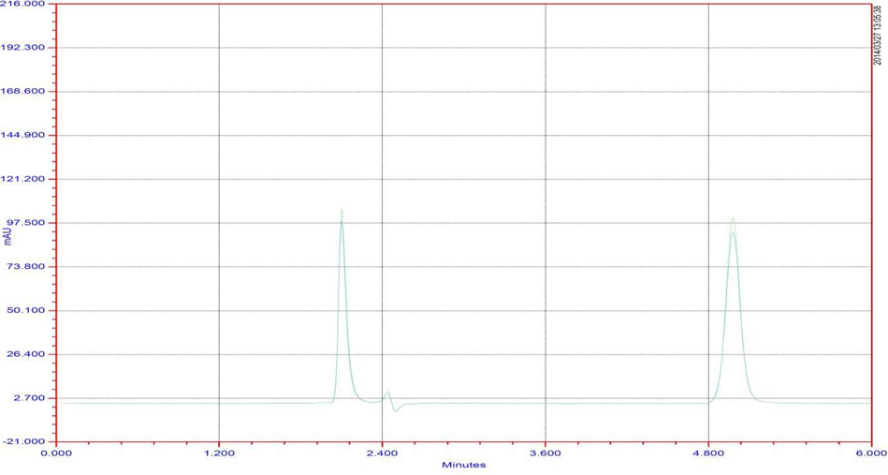
Task: Click the 50.100 y-axis tick label
Action: pos(28,310)
